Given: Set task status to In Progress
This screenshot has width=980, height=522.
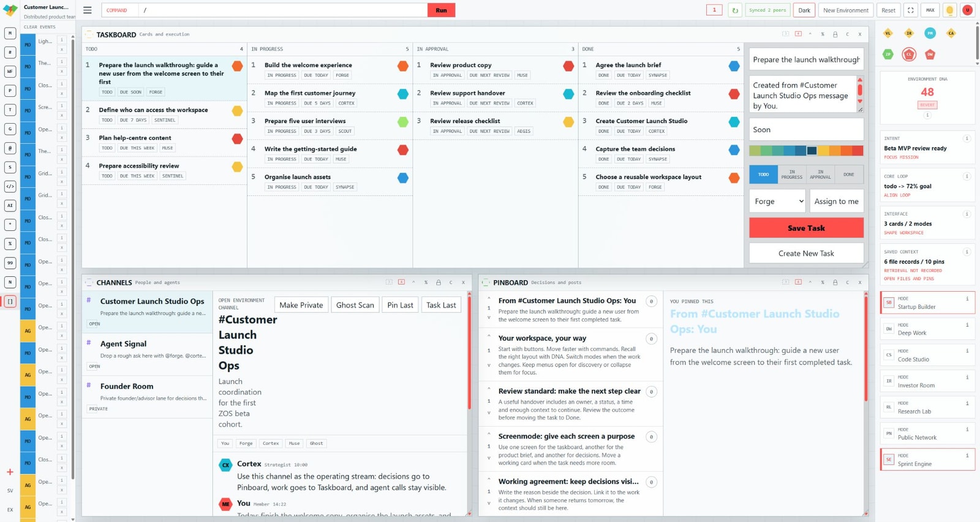Looking at the screenshot, I should pyautogui.click(x=791, y=175).
